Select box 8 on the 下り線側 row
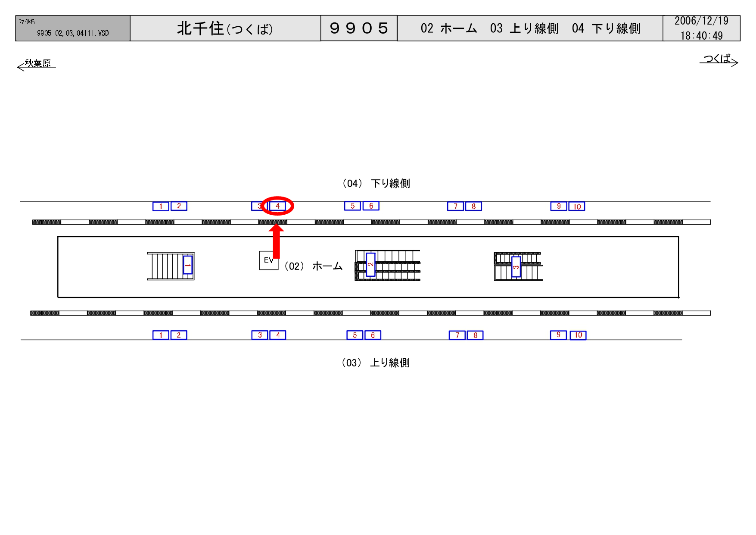This screenshot has height=535, width=756. 473,206
